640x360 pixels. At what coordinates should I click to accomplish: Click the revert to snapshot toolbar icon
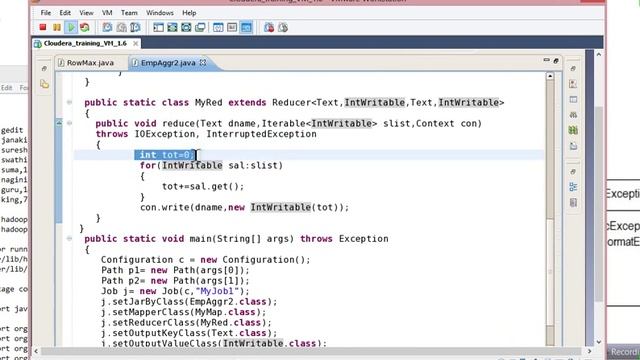point(121,27)
